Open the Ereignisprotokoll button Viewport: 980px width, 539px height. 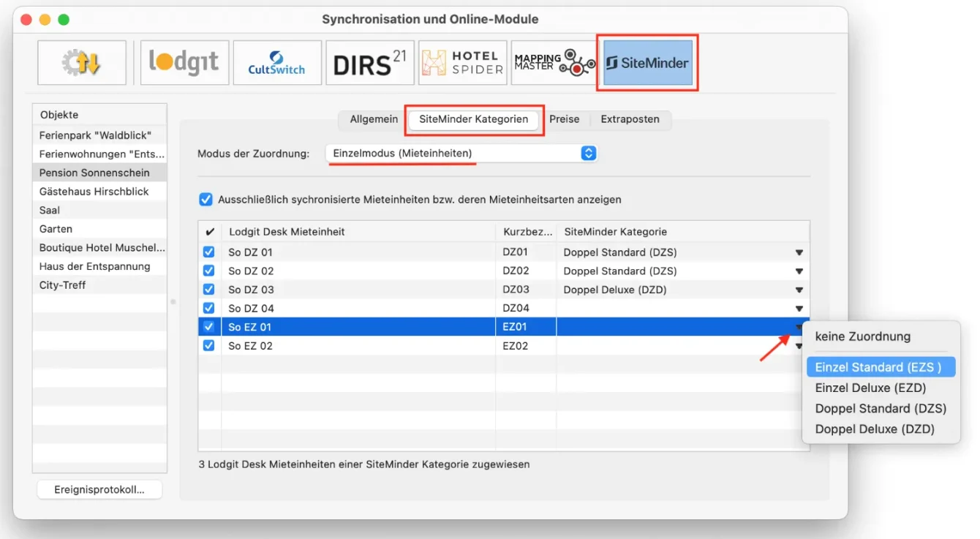pos(99,490)
